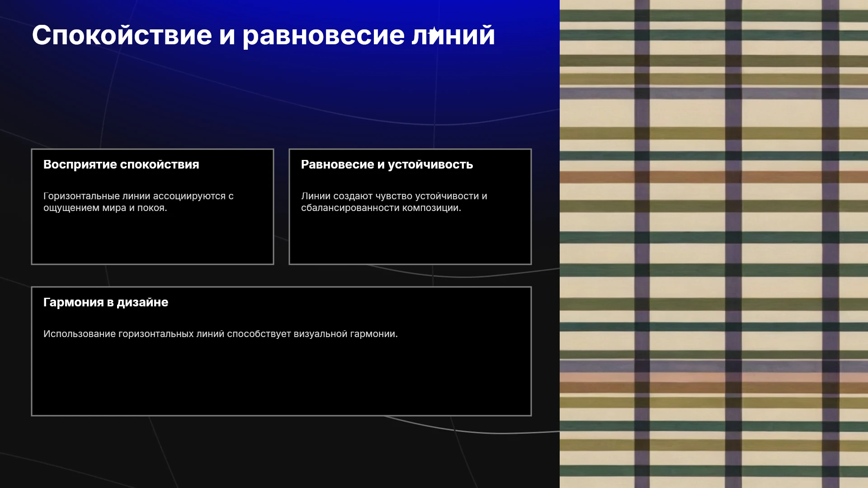
Task: Click the pink horizontal stripe near the image bottom
Action: click(714, 377)
